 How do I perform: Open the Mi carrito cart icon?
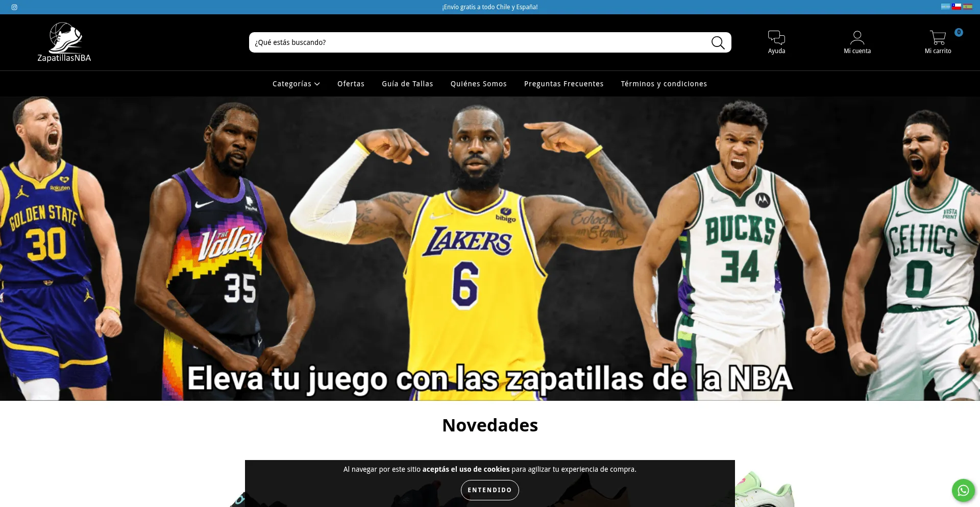(938, 37)
